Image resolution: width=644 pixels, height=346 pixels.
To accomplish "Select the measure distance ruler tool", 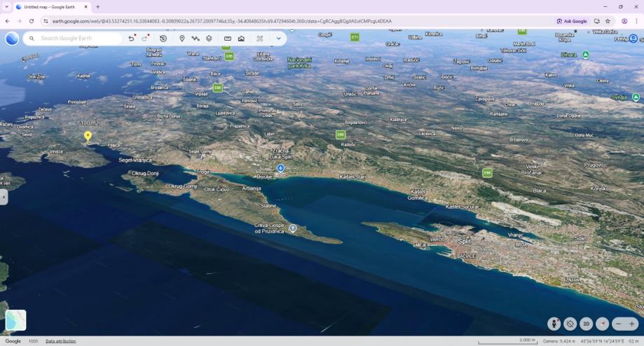I will click(x=228, y=39).
